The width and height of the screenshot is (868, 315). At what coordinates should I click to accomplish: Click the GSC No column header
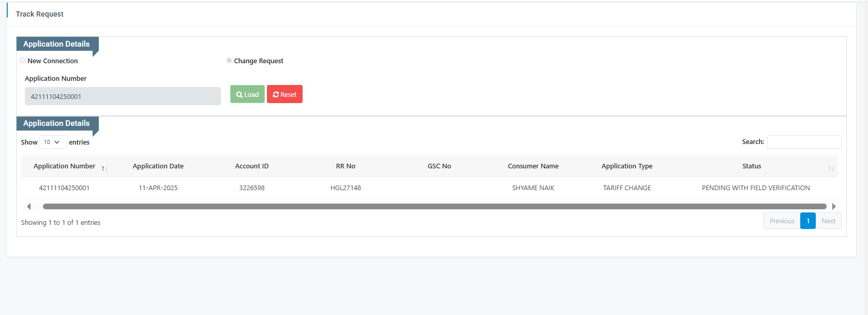(x=439, y=166)
